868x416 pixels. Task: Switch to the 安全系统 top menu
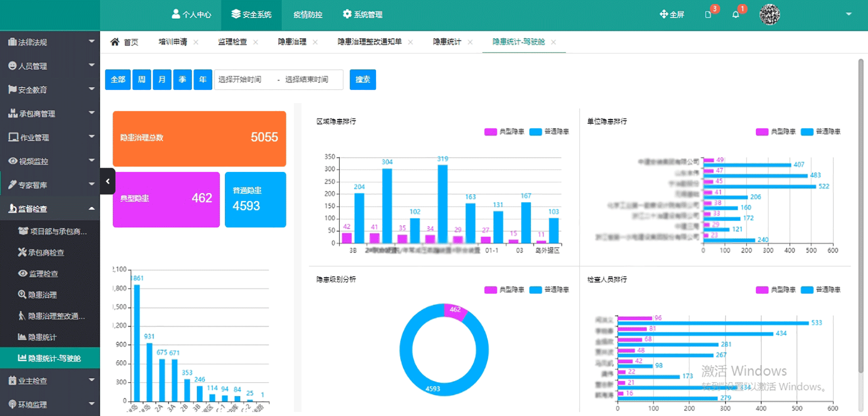(x=251, y=14)
